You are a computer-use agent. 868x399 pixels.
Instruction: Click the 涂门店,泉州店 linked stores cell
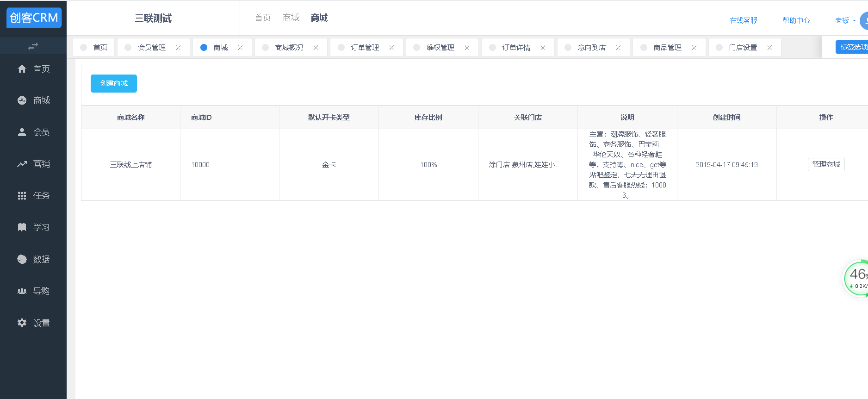pos(528,165)
